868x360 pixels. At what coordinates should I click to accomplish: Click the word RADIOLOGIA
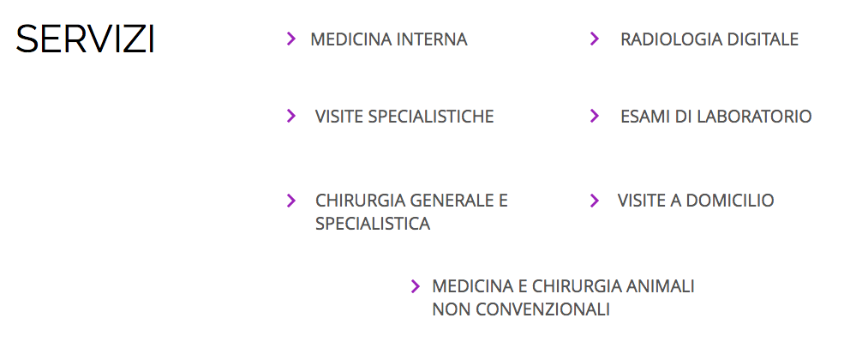click(670, 39)
